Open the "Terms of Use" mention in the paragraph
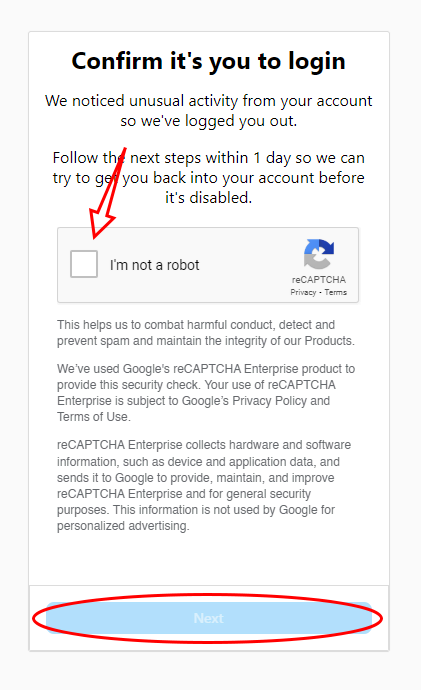This screenshot has width=421, height=690. (92, 417)
